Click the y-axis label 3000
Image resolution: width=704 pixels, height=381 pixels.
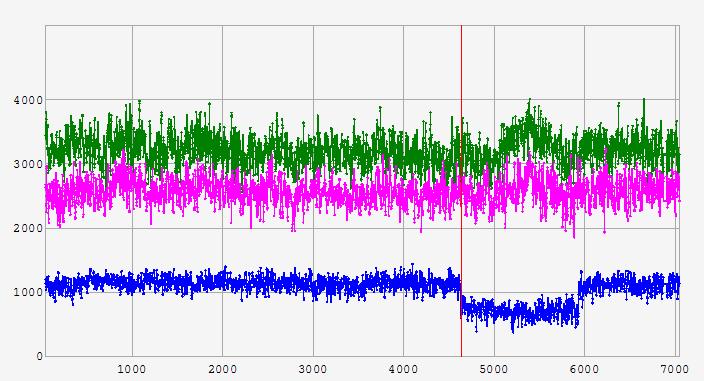point(28,164)
